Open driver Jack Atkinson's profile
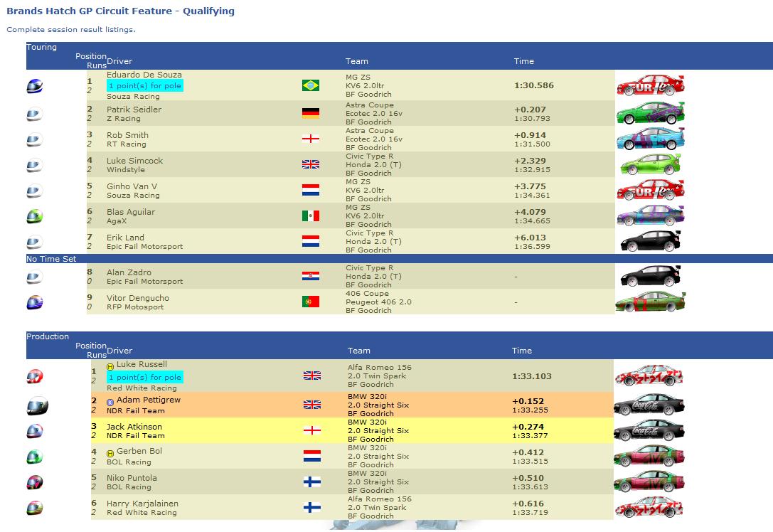773x532 pixels. click(x=134, y=427)
